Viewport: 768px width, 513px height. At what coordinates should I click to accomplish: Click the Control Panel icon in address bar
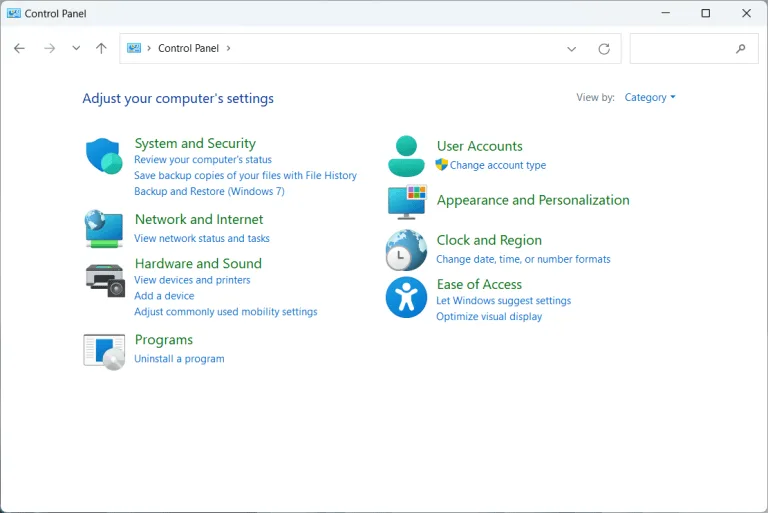[x=134, y=48]
